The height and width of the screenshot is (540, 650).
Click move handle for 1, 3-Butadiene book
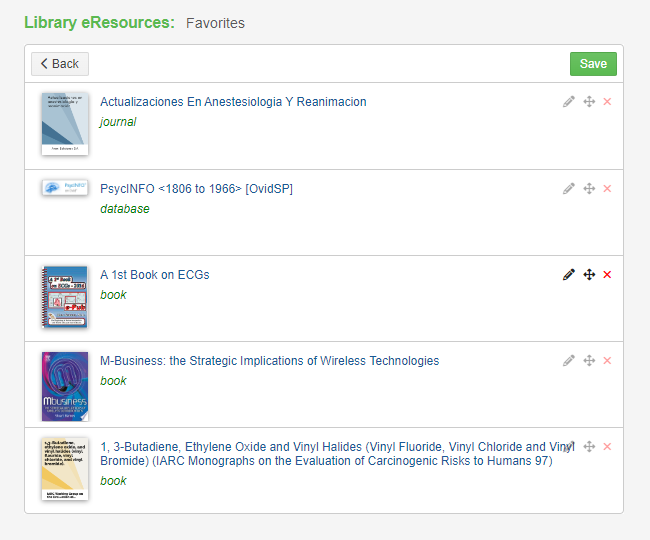589,446
